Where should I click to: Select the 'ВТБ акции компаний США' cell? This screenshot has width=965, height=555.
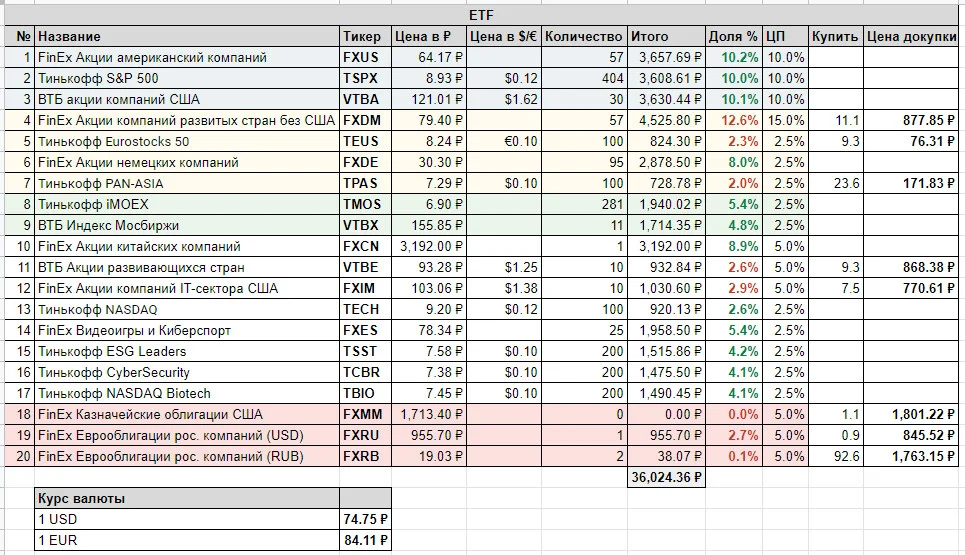(x=187, y=99)
